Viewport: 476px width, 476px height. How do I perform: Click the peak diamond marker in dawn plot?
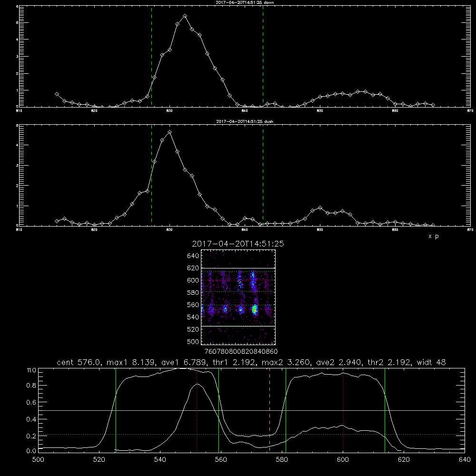185,16
